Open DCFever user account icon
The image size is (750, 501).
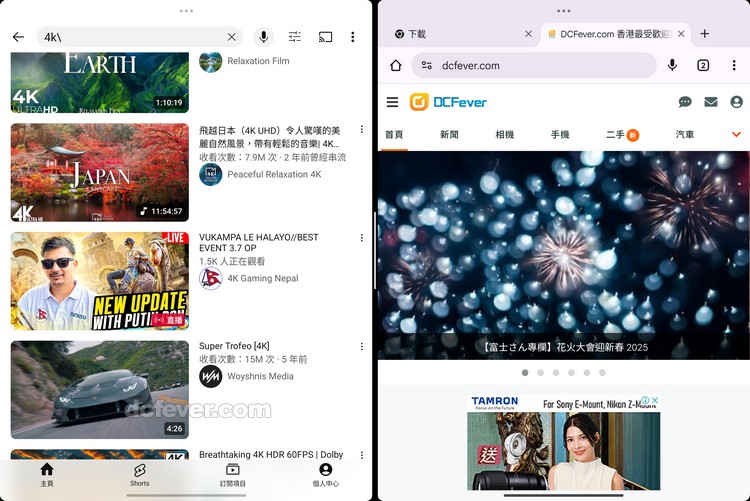737,102
